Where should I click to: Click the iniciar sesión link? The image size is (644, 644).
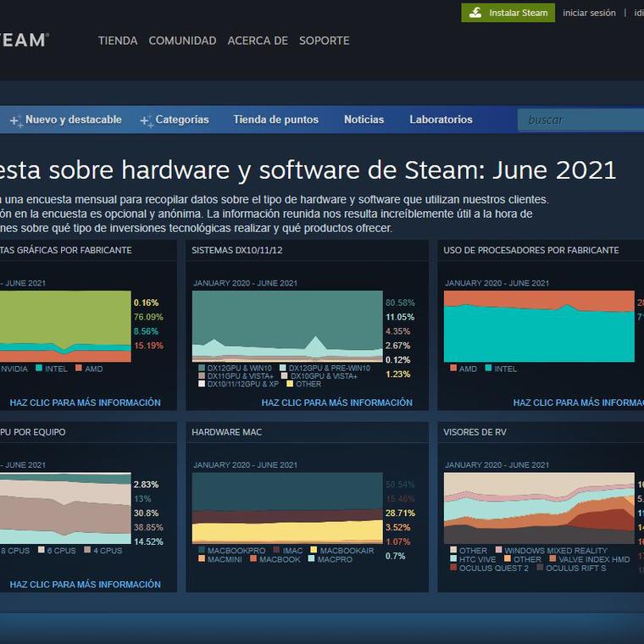click(x=589, y=13)
